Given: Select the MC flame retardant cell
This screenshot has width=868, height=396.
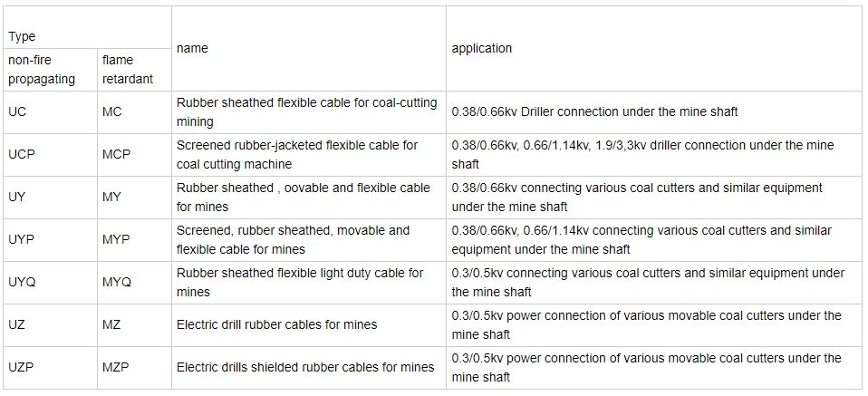Looking at the screenshot, I should (x=134, y=111).
